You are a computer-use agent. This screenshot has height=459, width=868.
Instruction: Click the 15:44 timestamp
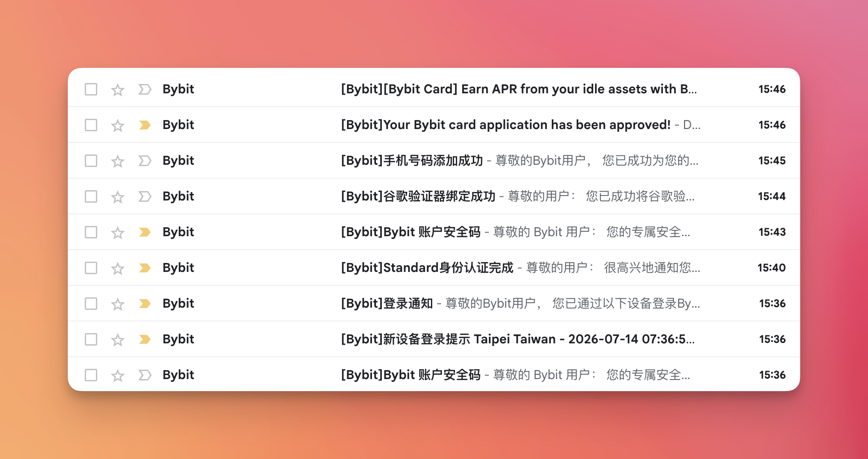point(772,196)
